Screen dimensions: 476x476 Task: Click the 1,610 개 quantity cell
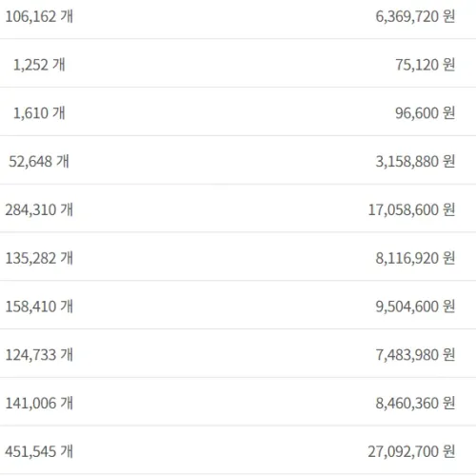39,113
